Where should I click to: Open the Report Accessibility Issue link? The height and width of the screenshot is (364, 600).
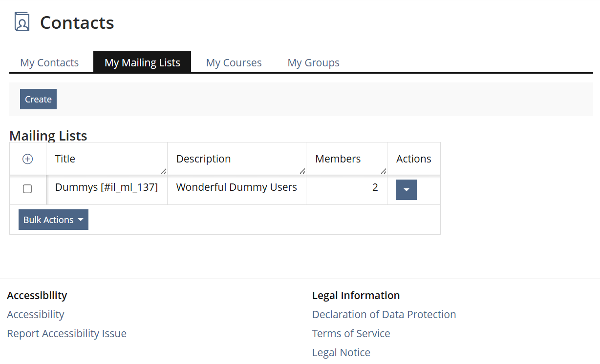(x=66, y=333)
